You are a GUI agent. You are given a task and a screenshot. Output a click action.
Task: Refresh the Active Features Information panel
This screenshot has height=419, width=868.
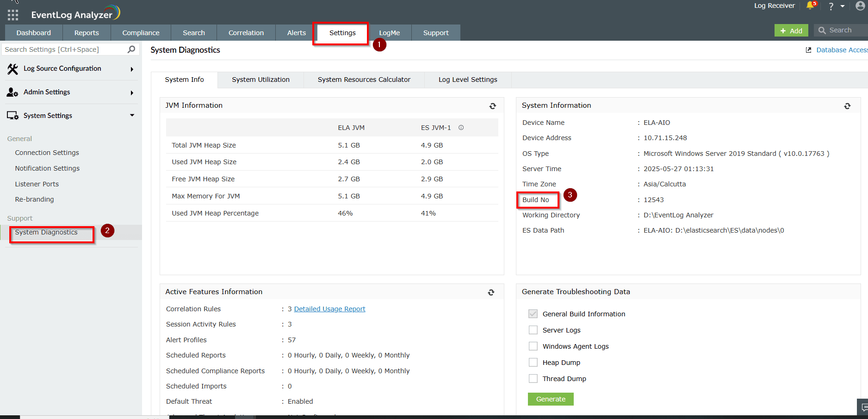(491, 292)
